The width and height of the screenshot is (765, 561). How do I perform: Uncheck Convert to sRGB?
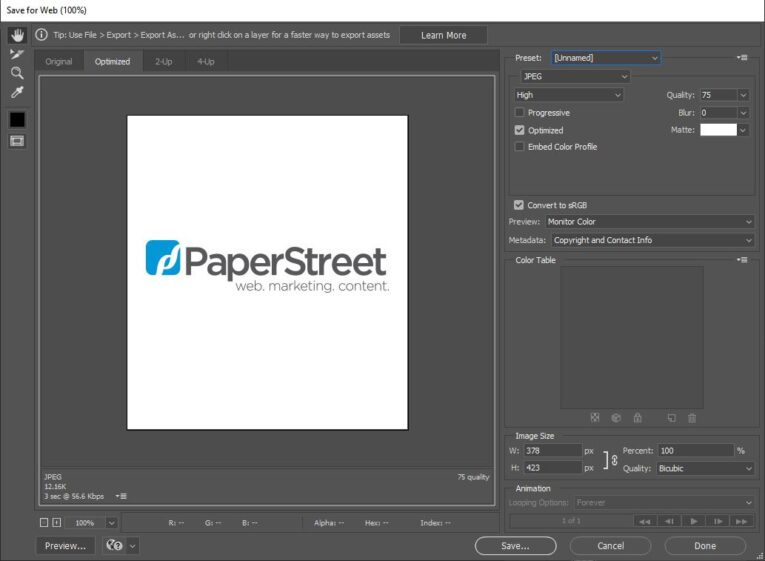click(x=519, y=205)
